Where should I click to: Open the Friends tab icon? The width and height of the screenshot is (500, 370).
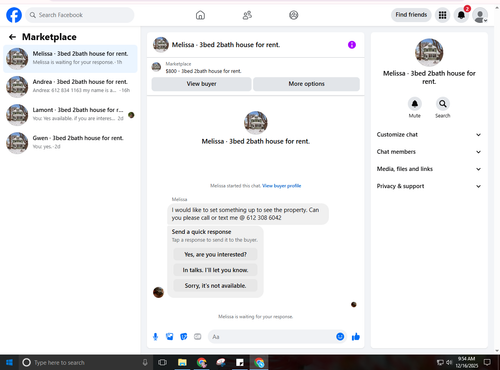[x=247, y=15]
